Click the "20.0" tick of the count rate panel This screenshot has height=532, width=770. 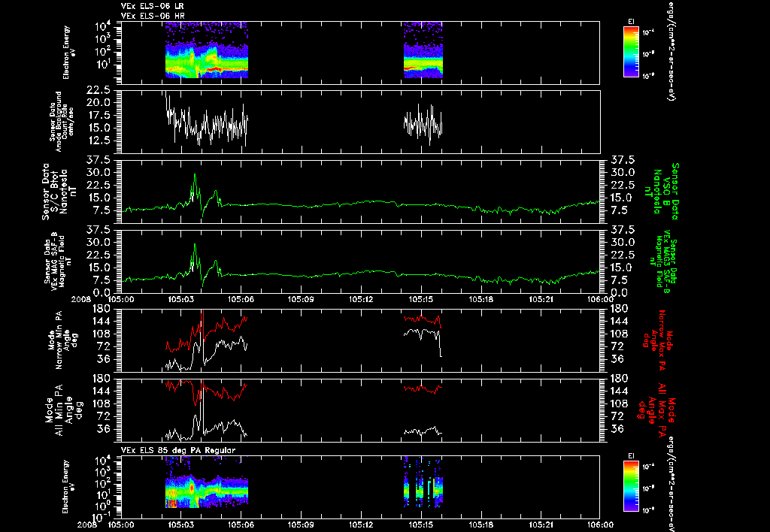click(x=99, y=103)
